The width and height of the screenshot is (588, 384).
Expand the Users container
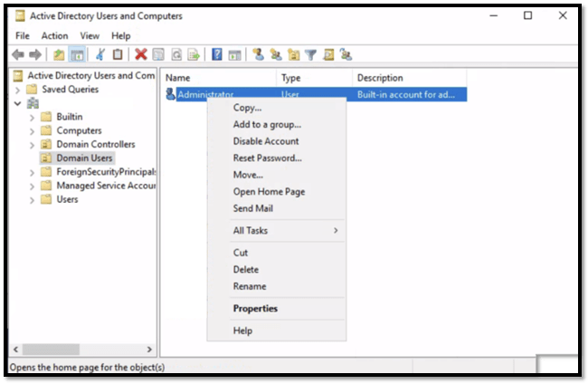coord(32,200)
